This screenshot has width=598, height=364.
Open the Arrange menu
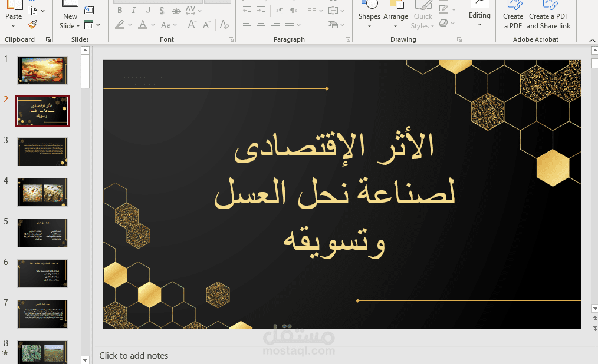(396, 15)
